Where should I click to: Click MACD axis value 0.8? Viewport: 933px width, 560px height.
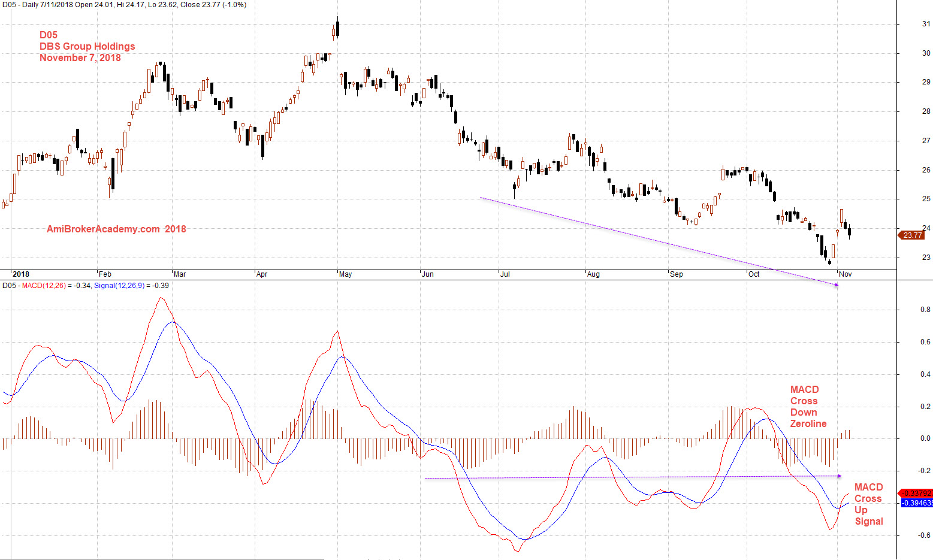[925, 310]
